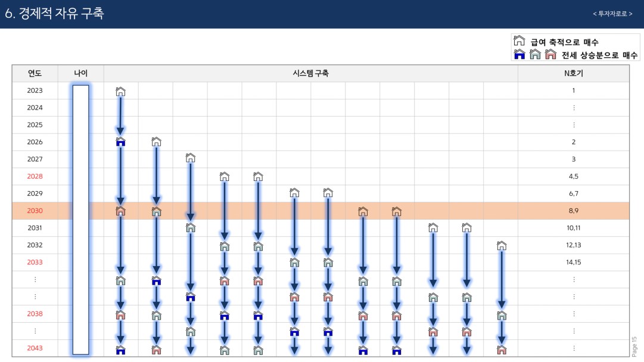Select legend text '전세 상승분으로 매수'

[599, 55]
